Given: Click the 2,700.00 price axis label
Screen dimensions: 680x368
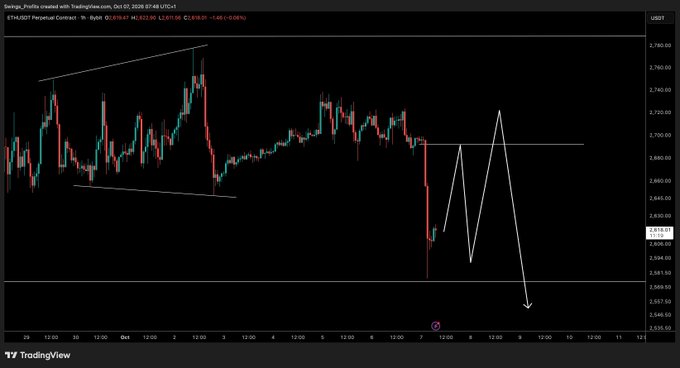Looking at the screenshot, I should click(x=660, y=135).
